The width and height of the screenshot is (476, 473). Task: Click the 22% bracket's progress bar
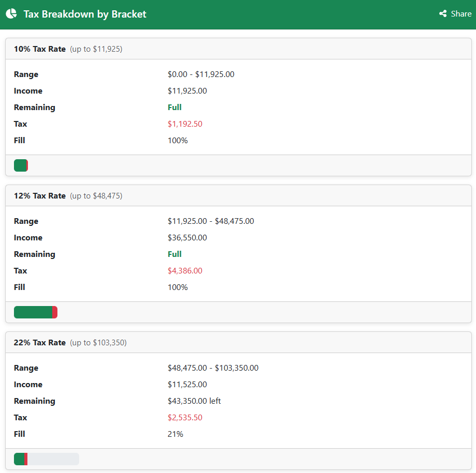47,459
